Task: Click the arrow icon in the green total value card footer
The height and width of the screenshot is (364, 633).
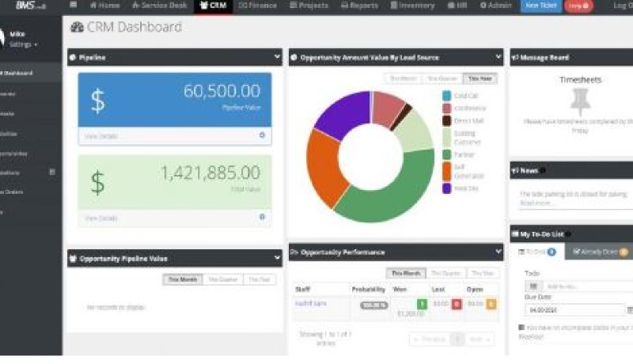Action: click(x=262, y=217)
